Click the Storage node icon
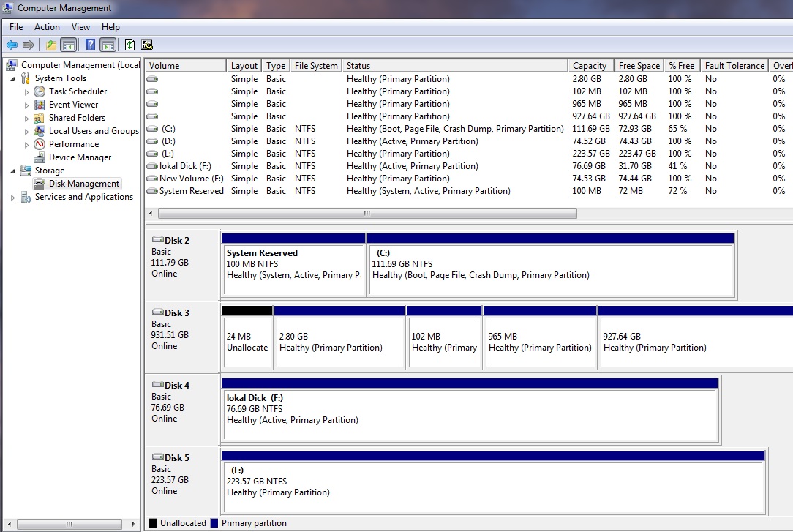The image size is (793, 532). point(26,171)
